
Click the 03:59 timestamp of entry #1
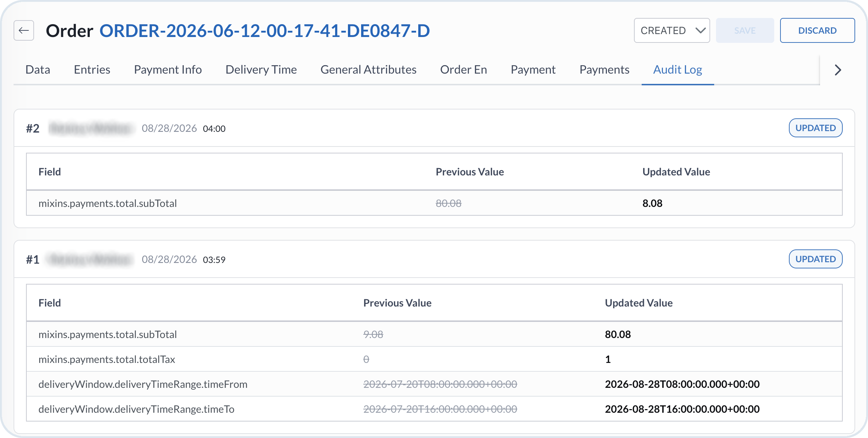[x=214, y=260]
